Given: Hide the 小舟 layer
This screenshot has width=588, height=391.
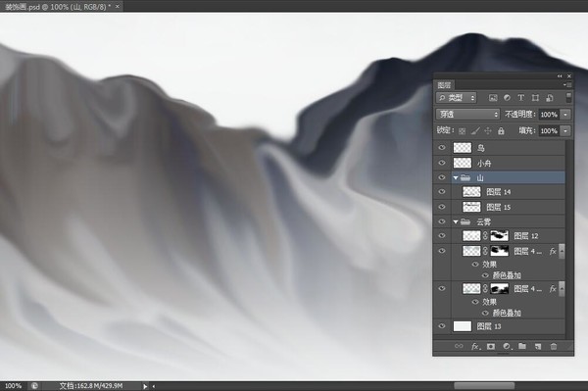Looking at the screenshot, I should point(442,163).
